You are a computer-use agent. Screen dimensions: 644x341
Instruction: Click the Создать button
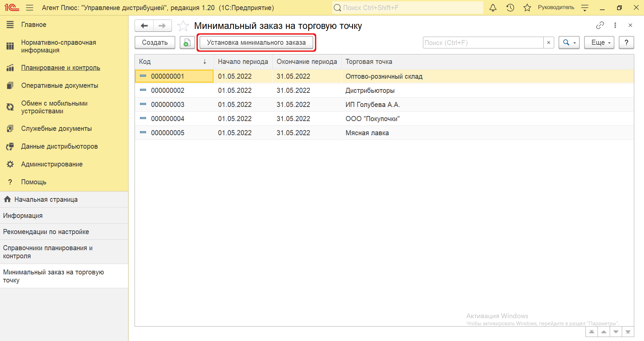(x=155, y=43)
